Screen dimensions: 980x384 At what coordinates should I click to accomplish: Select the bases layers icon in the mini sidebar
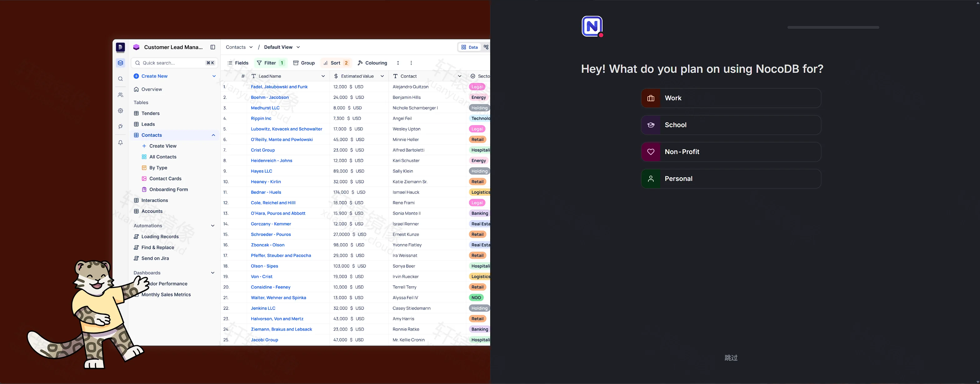pos(120,63)
